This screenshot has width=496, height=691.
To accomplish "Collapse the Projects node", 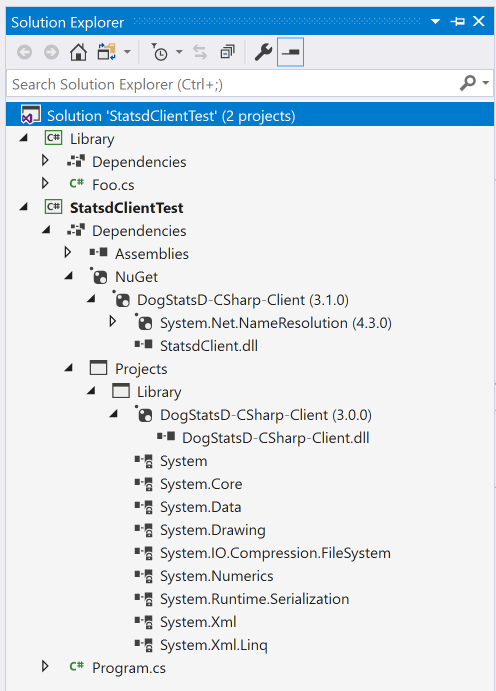I will tap(69, 368).
